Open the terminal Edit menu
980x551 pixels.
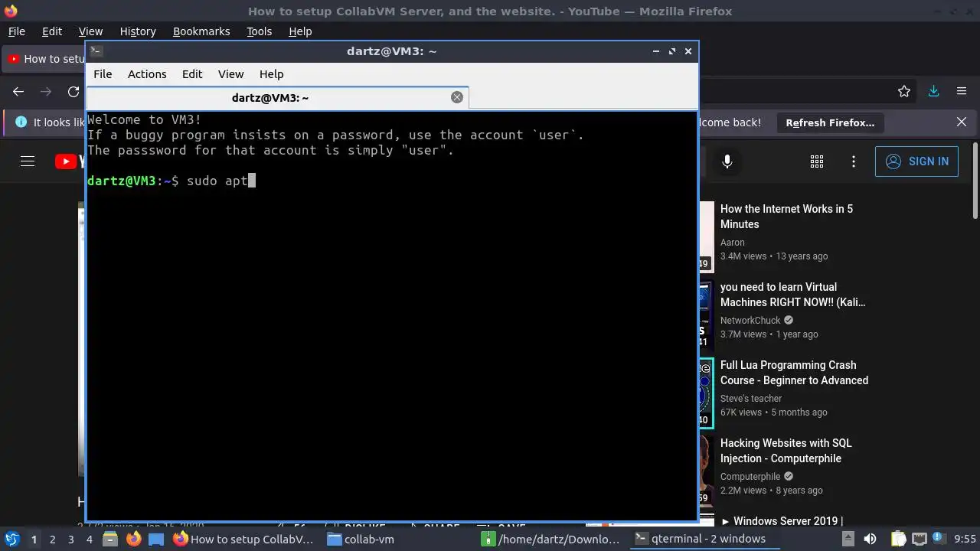pos(192,74)
